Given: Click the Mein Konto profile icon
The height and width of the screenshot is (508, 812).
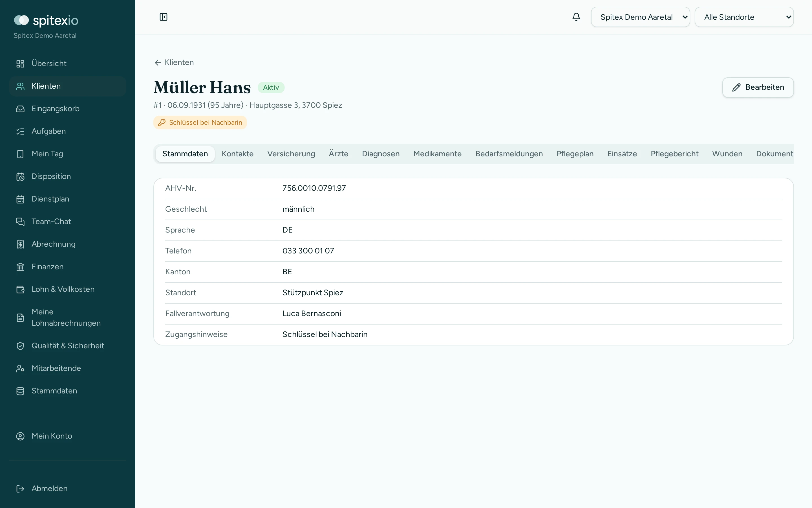Looking at the screenshot, I should click(x=21, y=436).
